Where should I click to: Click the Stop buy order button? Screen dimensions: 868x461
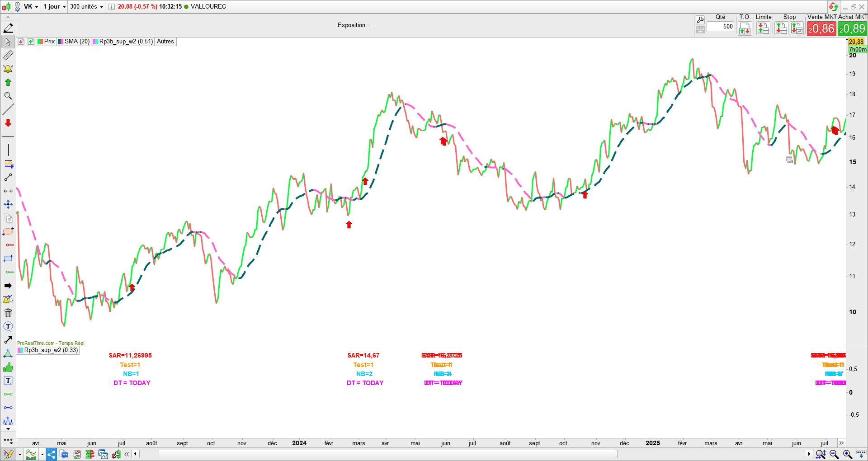(x=797, y=29)
